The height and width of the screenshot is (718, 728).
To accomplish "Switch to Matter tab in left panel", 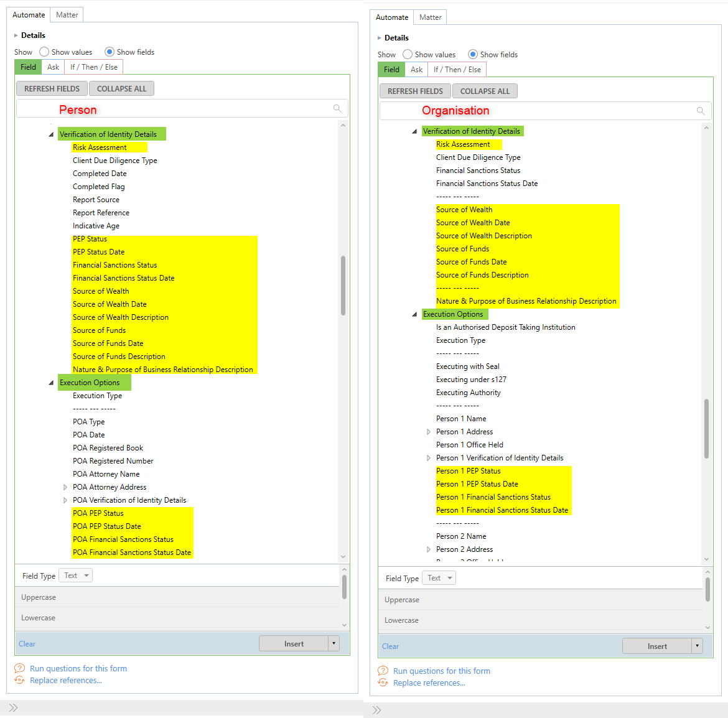I will click(x=67, y=15).
